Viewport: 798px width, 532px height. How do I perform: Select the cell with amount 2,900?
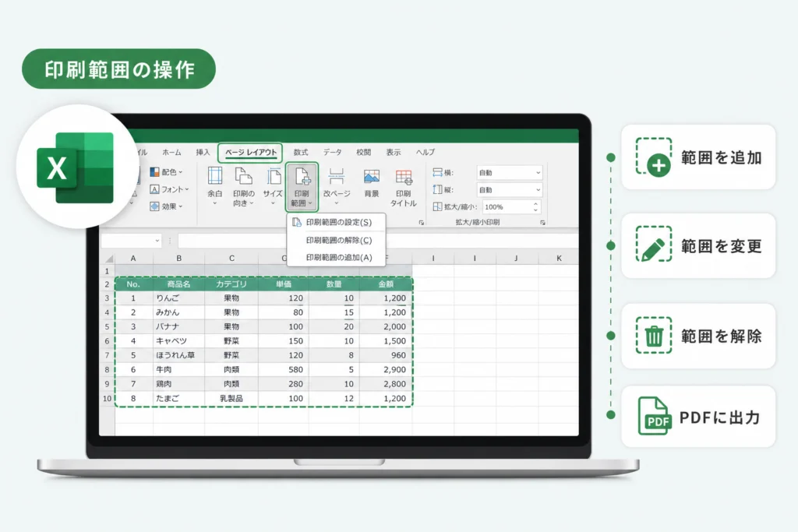coord(386,370)
